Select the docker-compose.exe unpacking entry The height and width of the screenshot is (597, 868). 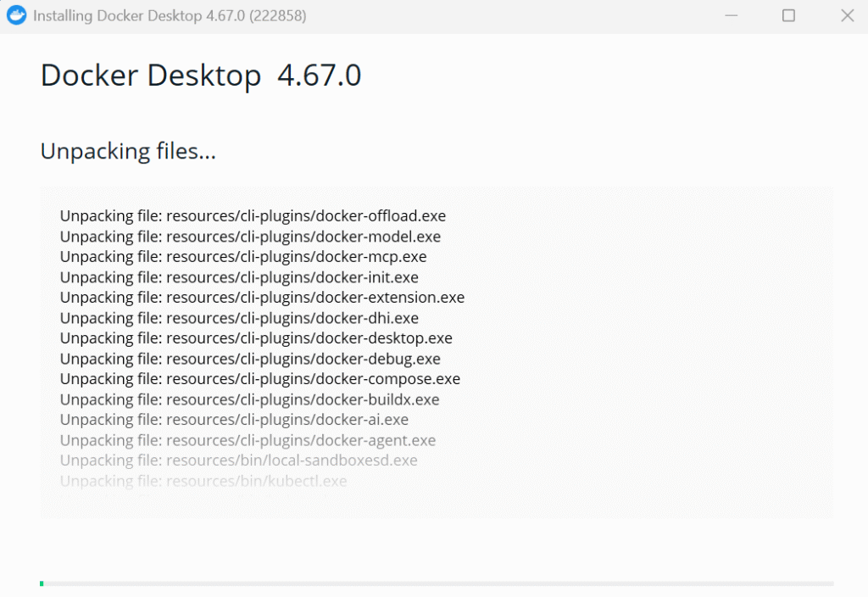pyautogui.click(x=259, y=378)
